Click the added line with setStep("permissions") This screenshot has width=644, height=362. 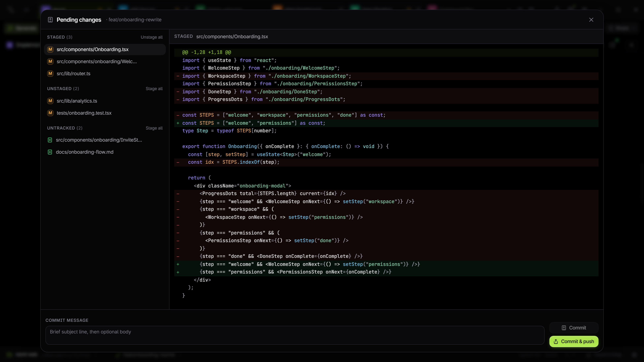386,264
